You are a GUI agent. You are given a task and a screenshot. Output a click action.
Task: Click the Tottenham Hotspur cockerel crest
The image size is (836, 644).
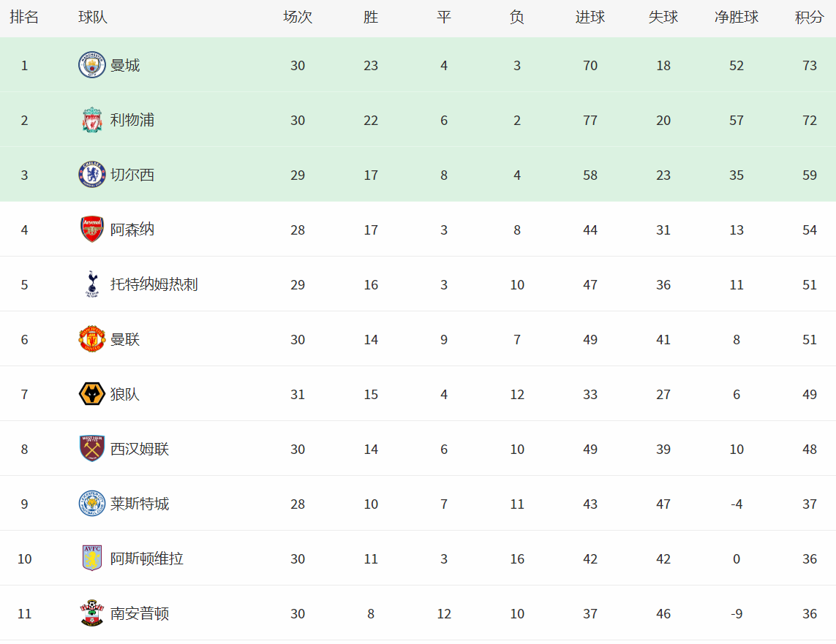click(x=91, y=284)
